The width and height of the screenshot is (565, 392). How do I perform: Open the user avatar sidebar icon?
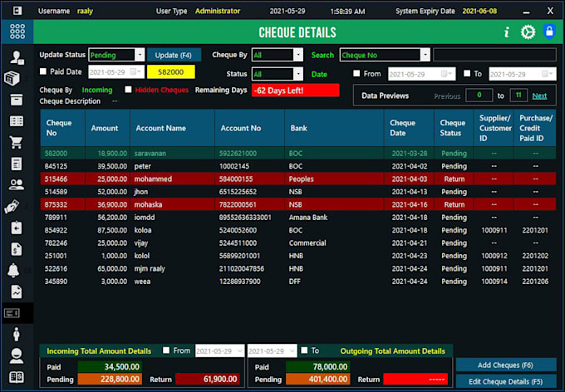[x=17, y=355]
